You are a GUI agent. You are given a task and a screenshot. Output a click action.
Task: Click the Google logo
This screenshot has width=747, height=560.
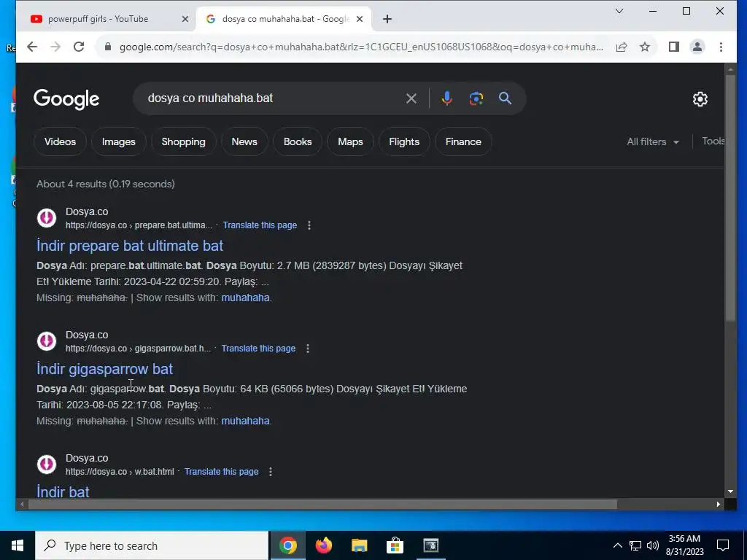pos(66,99)
